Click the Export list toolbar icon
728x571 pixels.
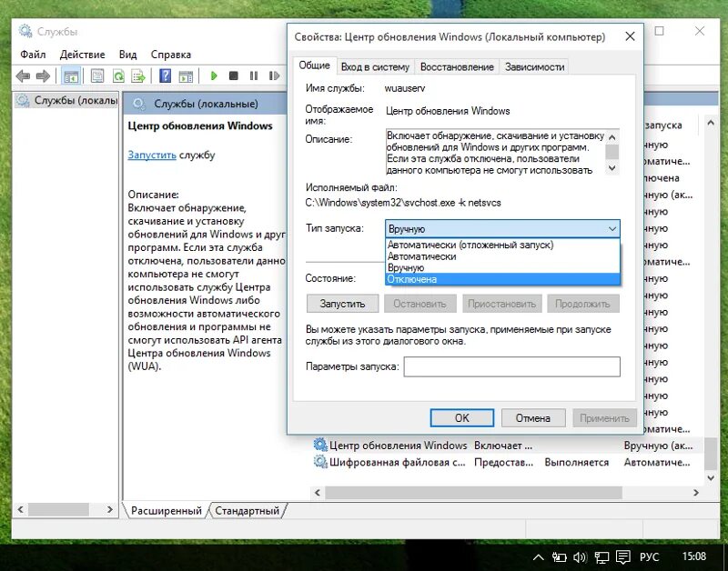[138, 75]
